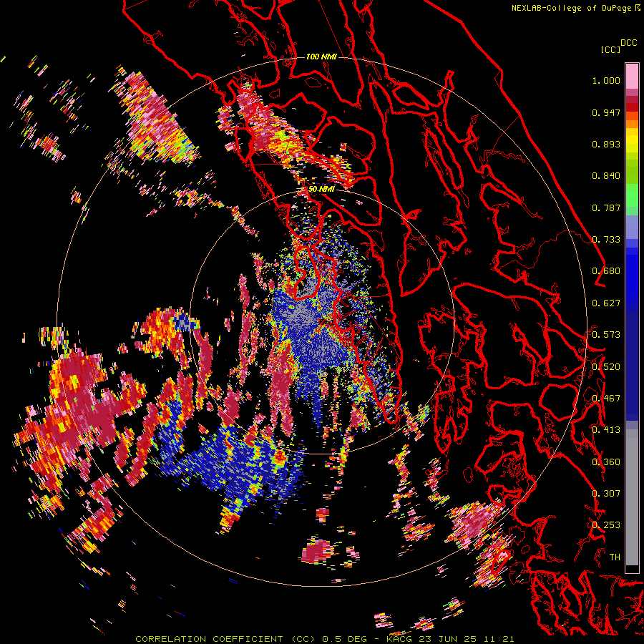This screenshot has height=644, width=644.
Task: Click the 0.787 scale value
Action: [x=606, y=208]
